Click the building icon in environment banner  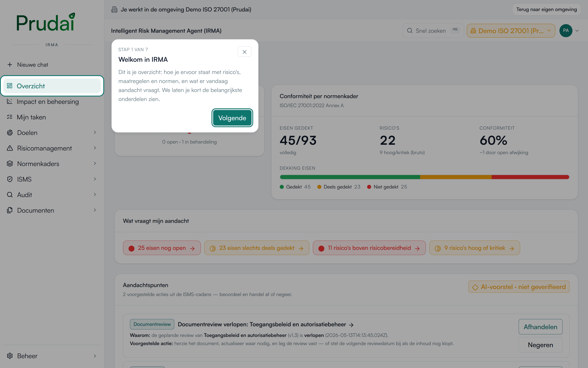point(114,9)
